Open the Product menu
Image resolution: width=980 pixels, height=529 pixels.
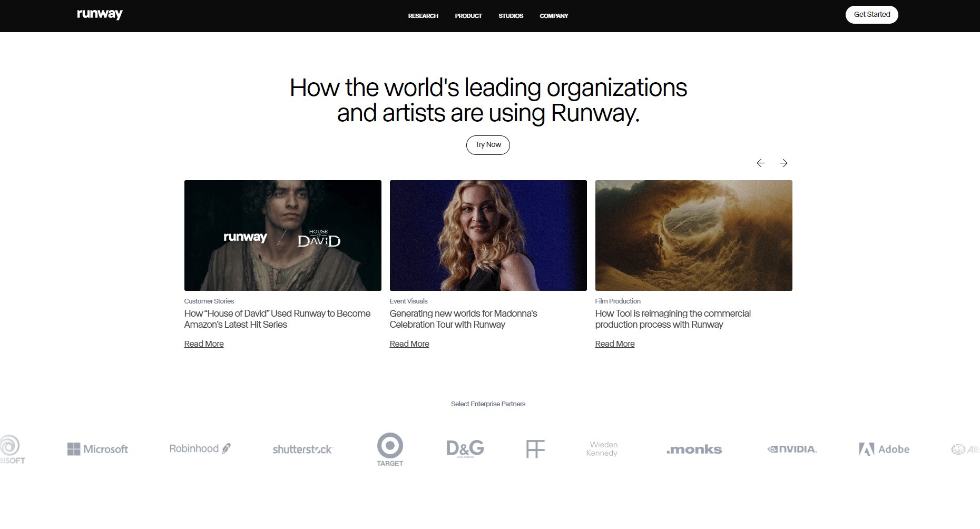468,16
